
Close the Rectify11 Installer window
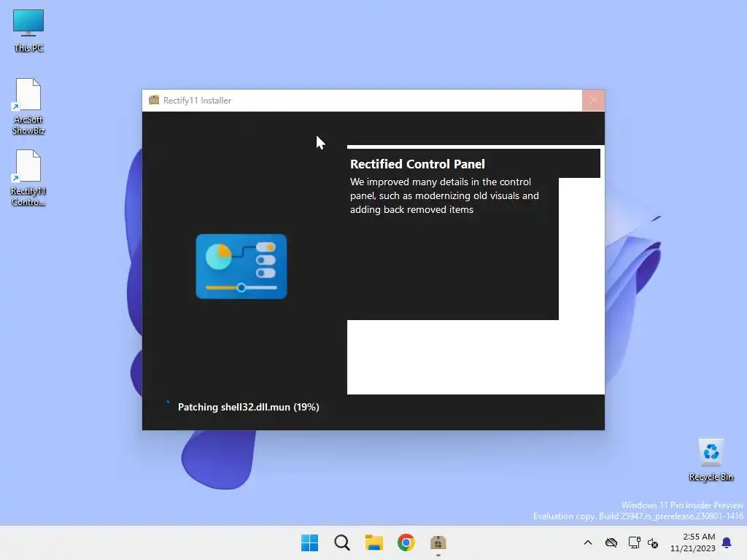coord(593,101)
